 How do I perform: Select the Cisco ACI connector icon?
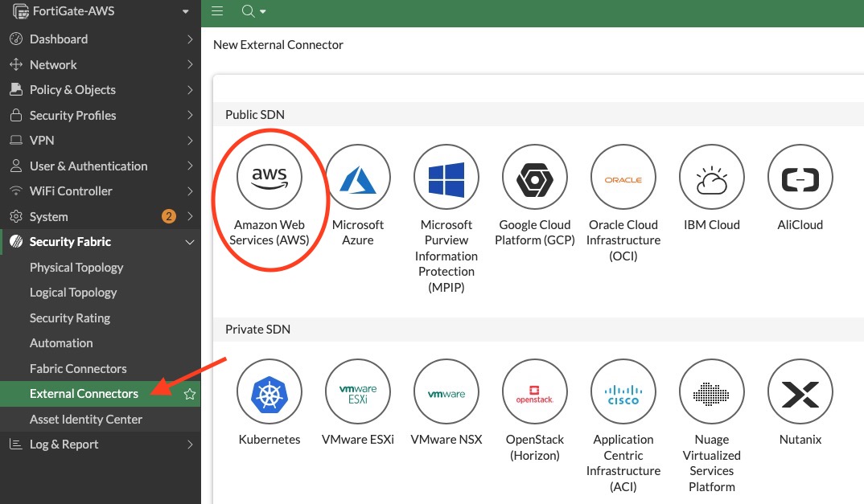click(x=623, y=391)
